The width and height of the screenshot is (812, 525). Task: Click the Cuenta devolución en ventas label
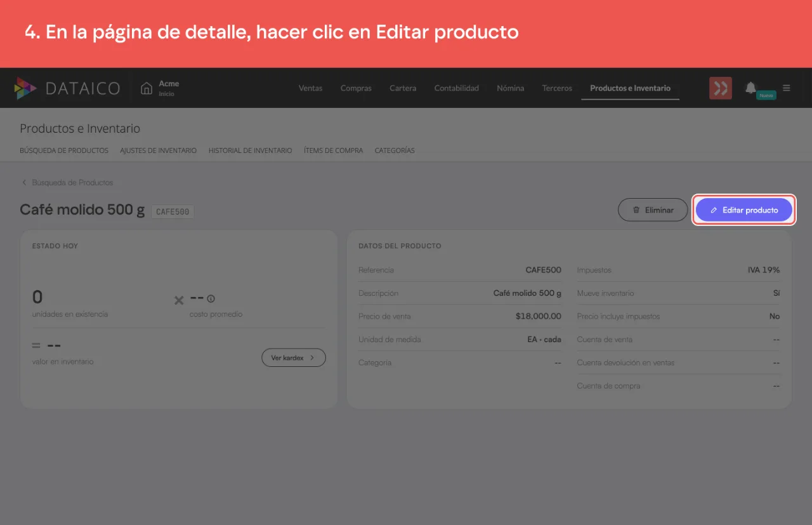coord(625,362)
